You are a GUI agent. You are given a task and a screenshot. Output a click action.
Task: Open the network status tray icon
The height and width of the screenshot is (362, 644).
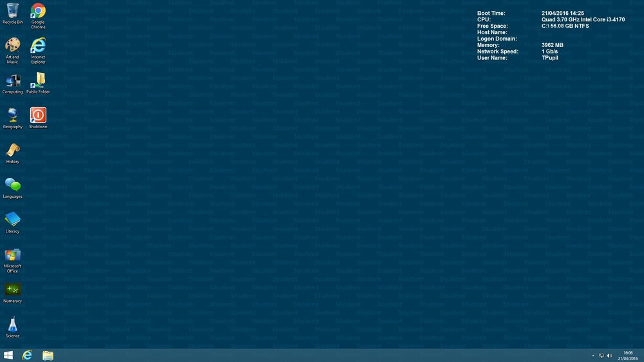[x=601, y=356]
